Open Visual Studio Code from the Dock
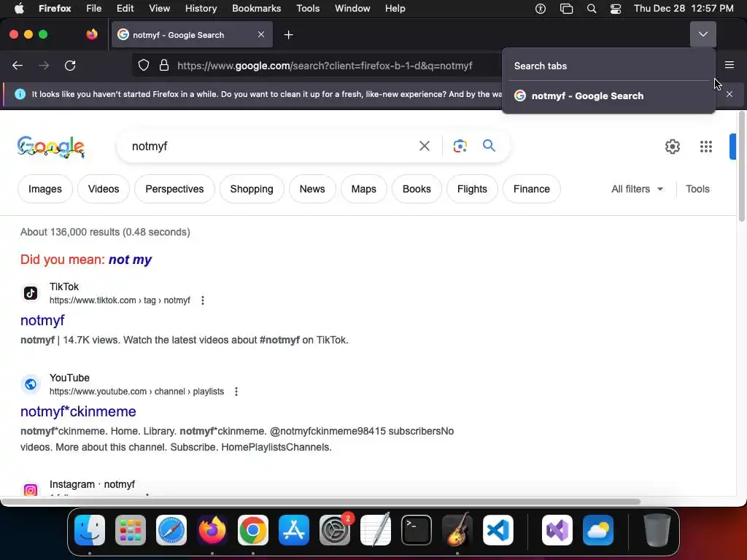The image size is (747, 560). 498,530
